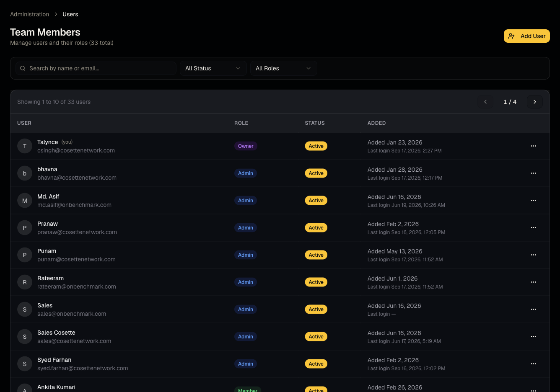Viewport: 560px width, 392px height.
Task: Click the Md. Asif avatar circle
Action: point(25,201)
